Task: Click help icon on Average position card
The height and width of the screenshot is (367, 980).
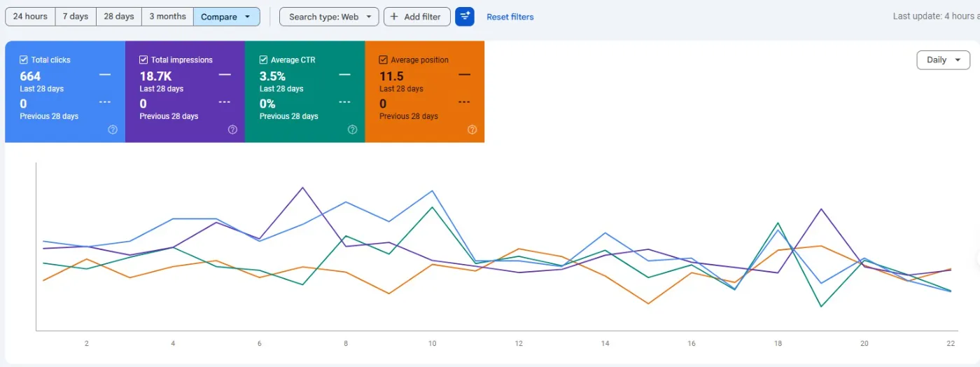Action: click(472, 130)
